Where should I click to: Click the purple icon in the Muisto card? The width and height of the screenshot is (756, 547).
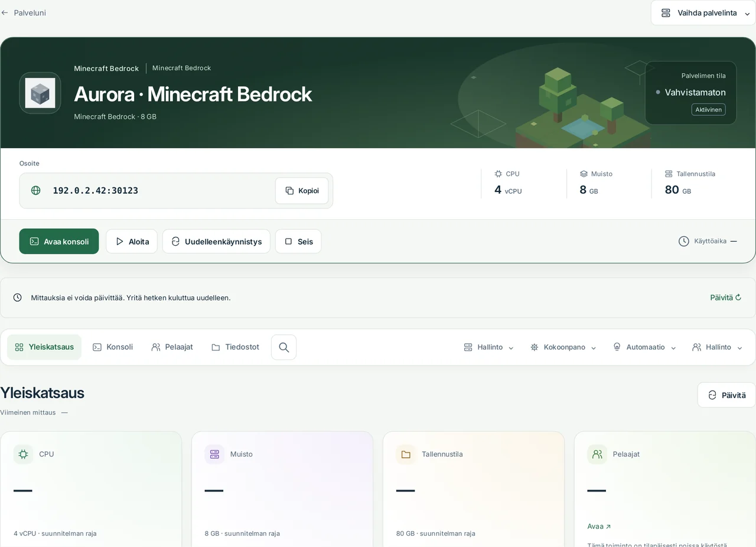pyautogui.click(x=214, y=454)
